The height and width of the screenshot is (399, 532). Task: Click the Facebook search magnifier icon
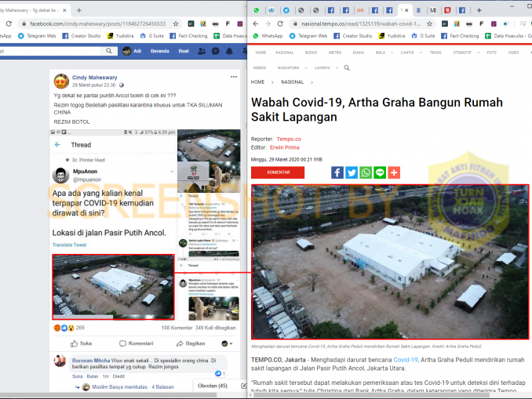pyautogui.click(x=108, y=51)
